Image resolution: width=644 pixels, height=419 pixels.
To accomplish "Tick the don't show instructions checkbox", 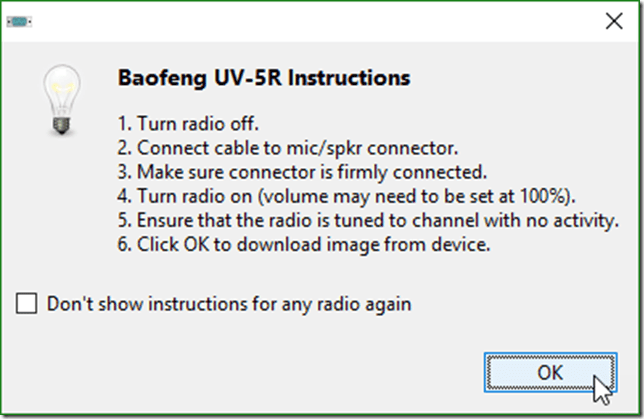I will pyautogui.click(x=27, y=303).
